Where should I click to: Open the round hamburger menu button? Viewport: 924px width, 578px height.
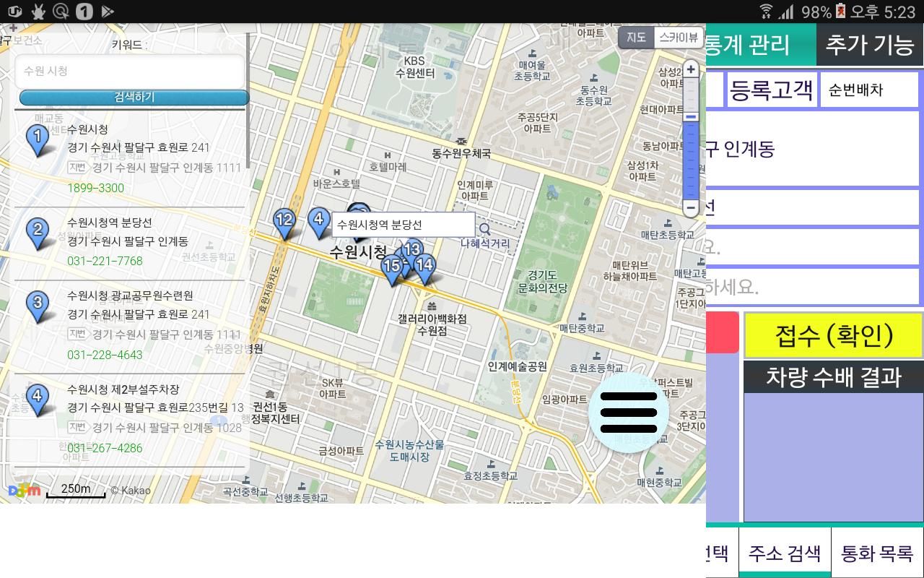[629, 413]
